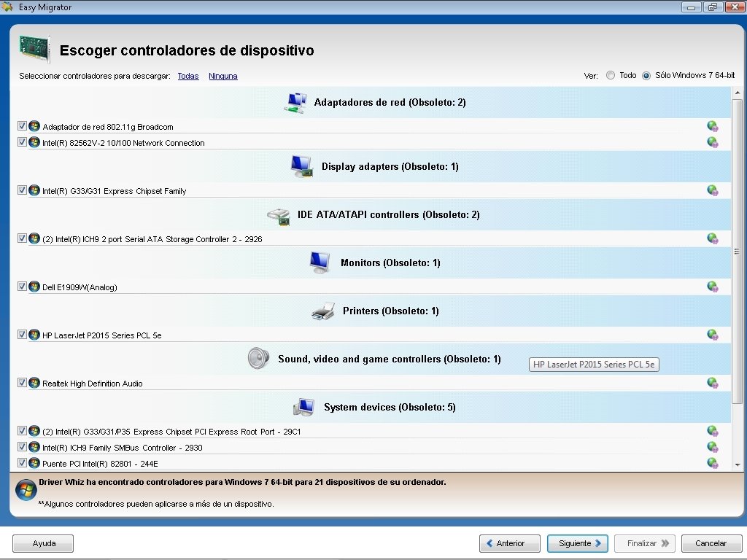
Task: Click the Cancelar button
Action: 711,543
